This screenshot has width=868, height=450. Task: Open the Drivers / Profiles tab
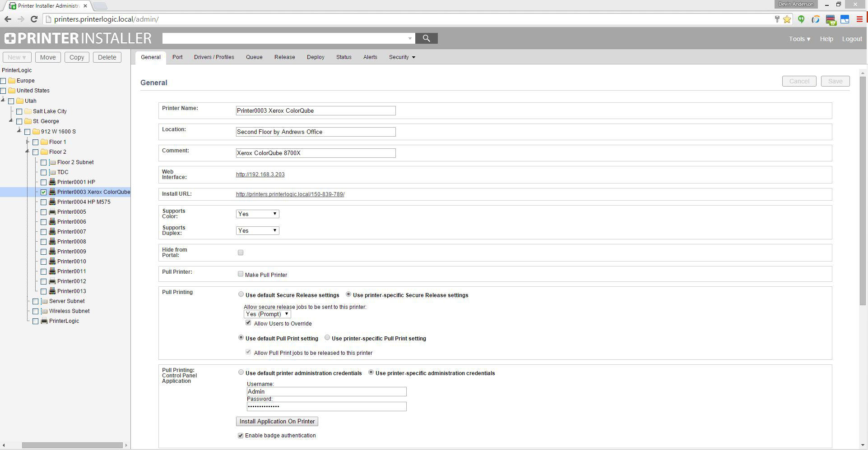pos(214,57)
